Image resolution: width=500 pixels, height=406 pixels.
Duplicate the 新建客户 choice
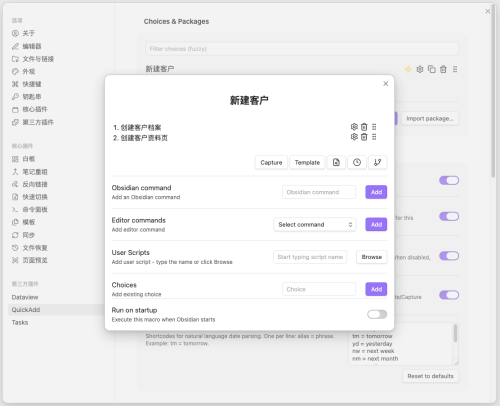432,69
